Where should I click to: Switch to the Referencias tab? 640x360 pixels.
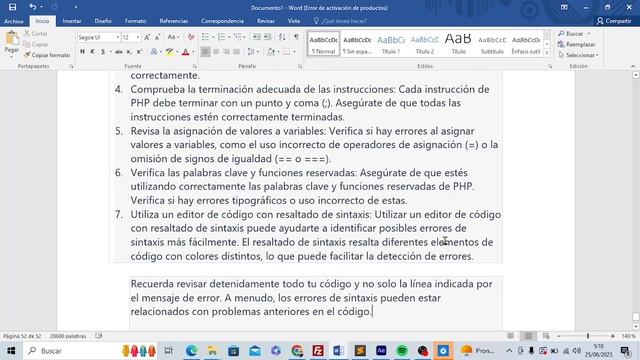173,21
